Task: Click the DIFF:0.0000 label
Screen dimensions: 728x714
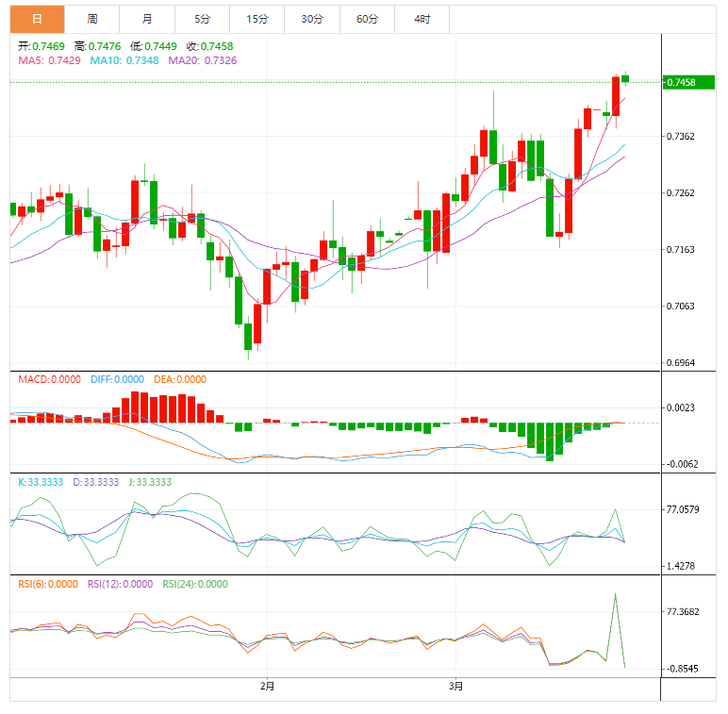Action: click(117, 379)
